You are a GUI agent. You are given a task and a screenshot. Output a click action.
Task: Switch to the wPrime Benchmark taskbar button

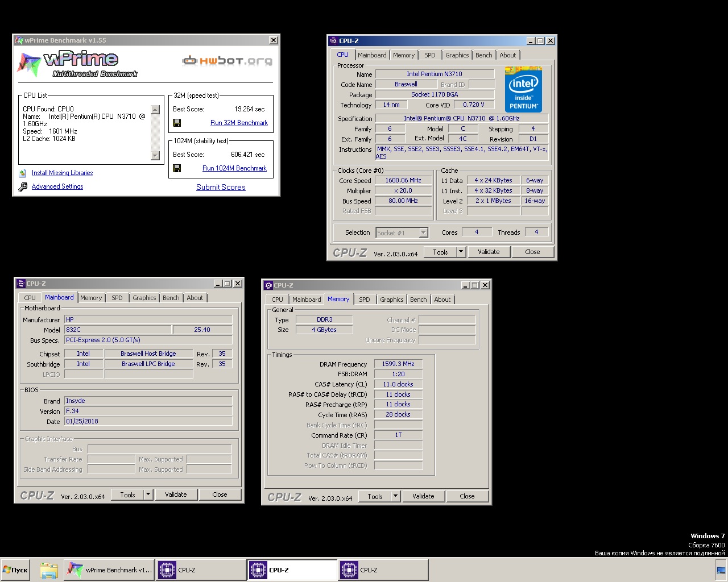109,570
